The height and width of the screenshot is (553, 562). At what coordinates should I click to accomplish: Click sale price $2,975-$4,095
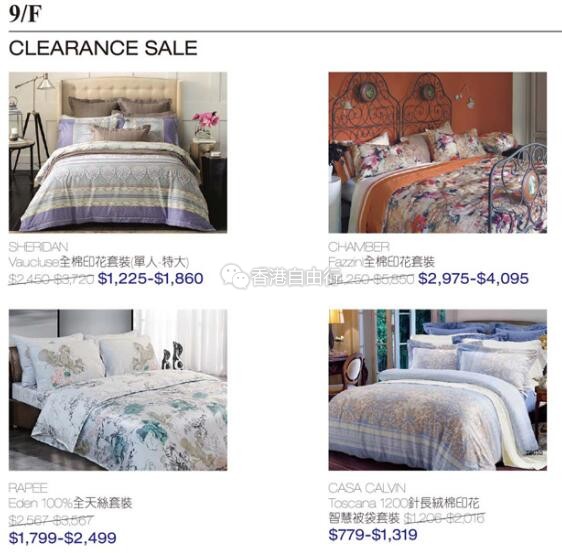(x=473, y=278)
